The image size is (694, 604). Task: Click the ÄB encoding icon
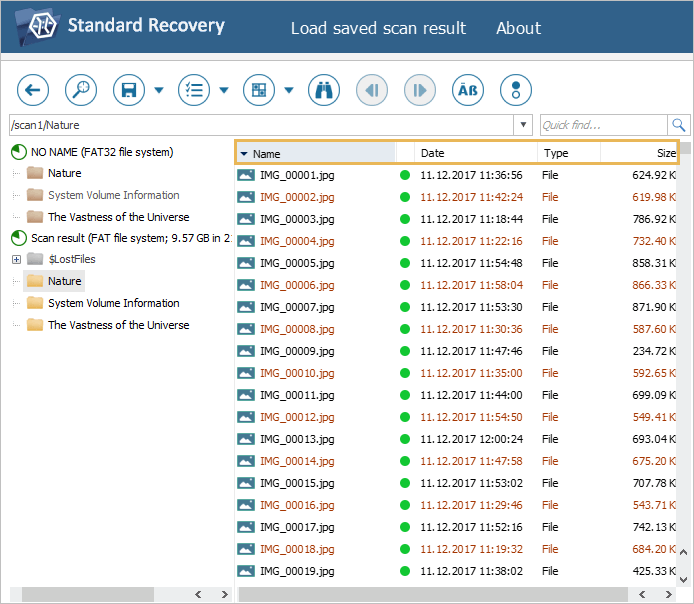click(468, 90)
